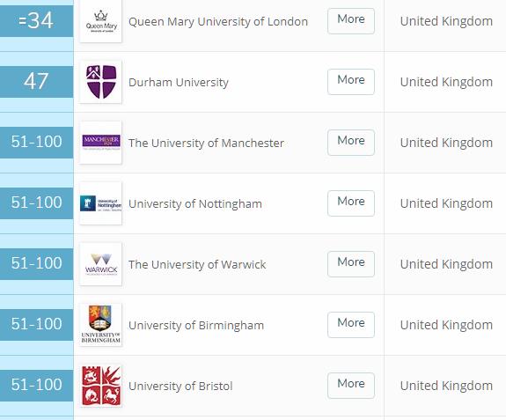Image resolution: width=506 pixels, height=420 pixels.
Task: Open the University of Bristol name link
Action: pyautogui.click(x=180, y=387)
